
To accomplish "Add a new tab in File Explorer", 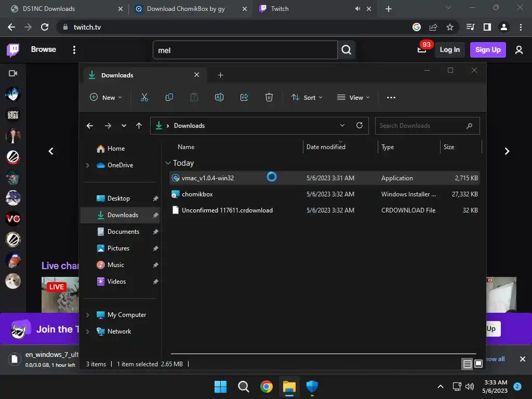I will coord(220,75).
